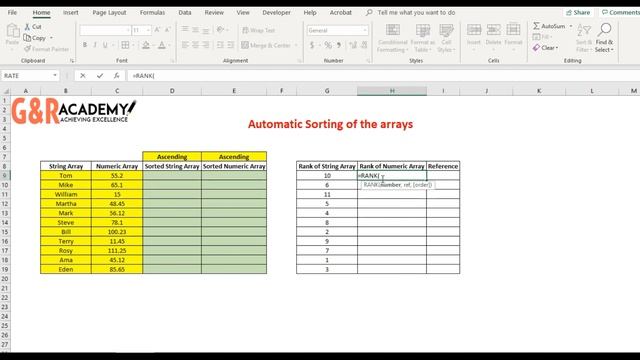The width and height of the screenshot is (640, 360).
Task: Toggle Wrap Text
Action: pos(258,30)
